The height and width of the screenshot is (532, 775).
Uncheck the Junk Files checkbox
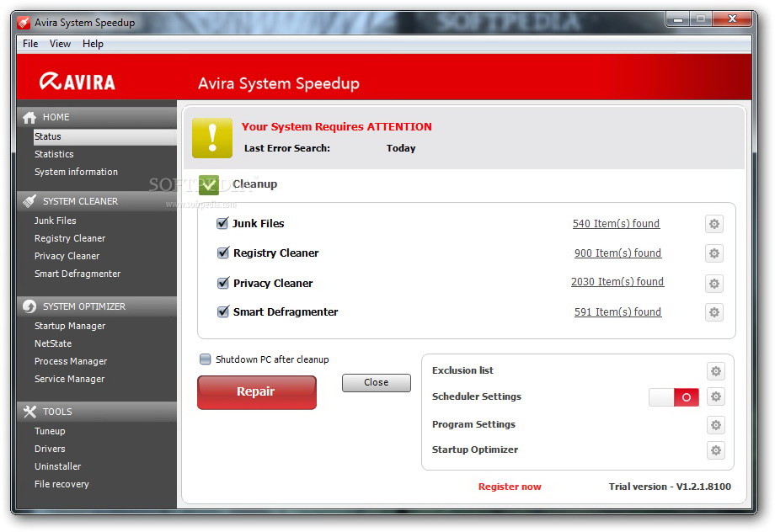[222, 223]
